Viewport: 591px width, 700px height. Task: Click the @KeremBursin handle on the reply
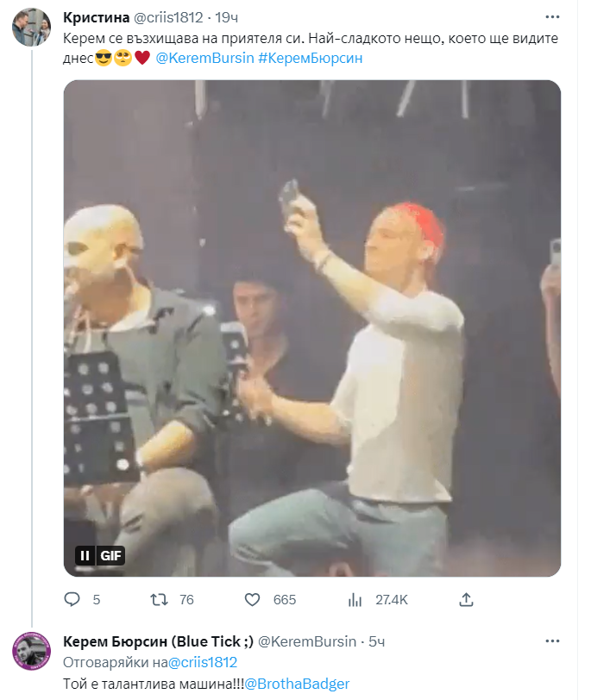[x=306, y=641]
